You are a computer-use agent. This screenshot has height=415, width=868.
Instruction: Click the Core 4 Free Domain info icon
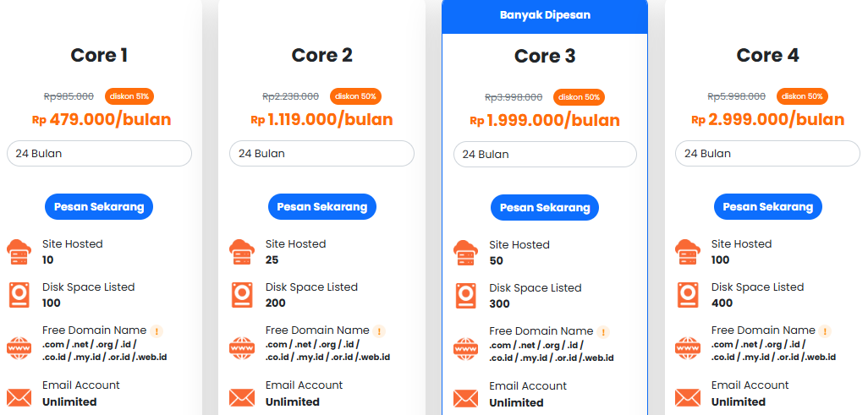pyautogui.click(x=825, y=330)
